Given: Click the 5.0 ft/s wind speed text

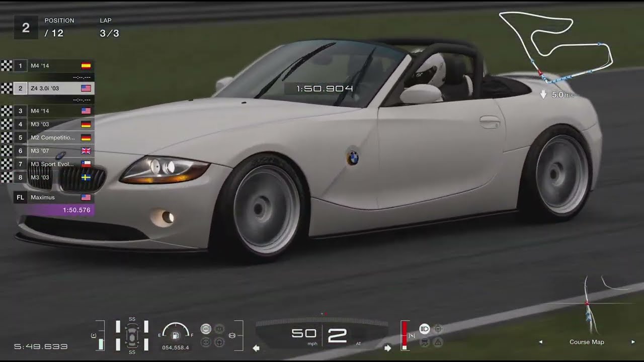Looking at the screenshot, I should [562, 95].
